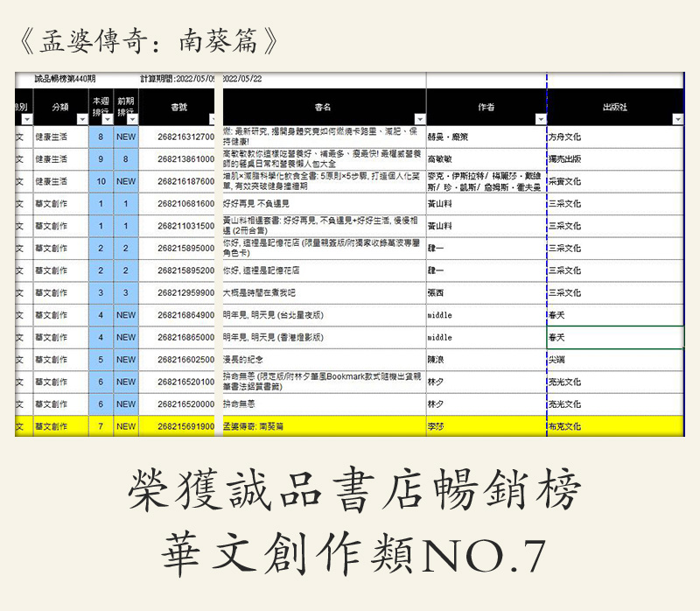700x611 pixels.
Task: Open the 出版社 column filter dropdown
Action: 677,119
